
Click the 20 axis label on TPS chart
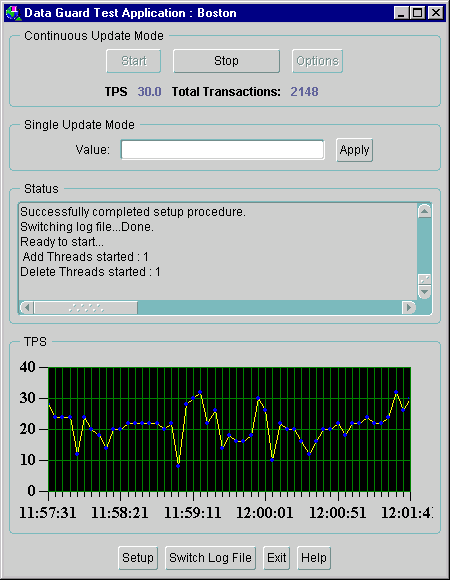pos(27,429)
